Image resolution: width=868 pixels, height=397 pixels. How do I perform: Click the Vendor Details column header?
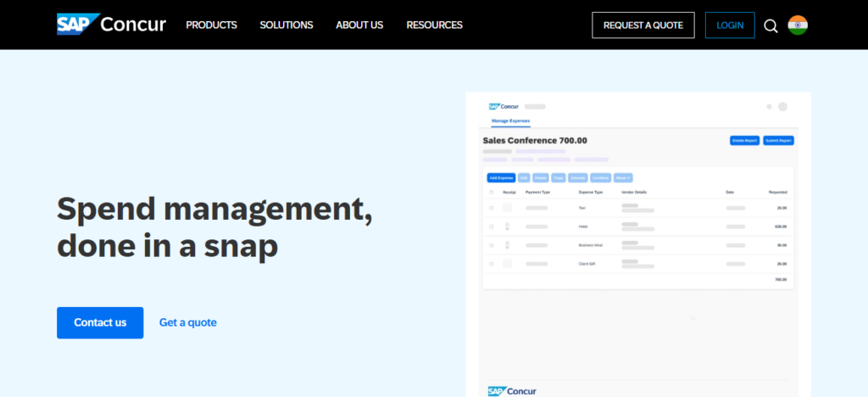pyautogui.click(x=634, y=192)
